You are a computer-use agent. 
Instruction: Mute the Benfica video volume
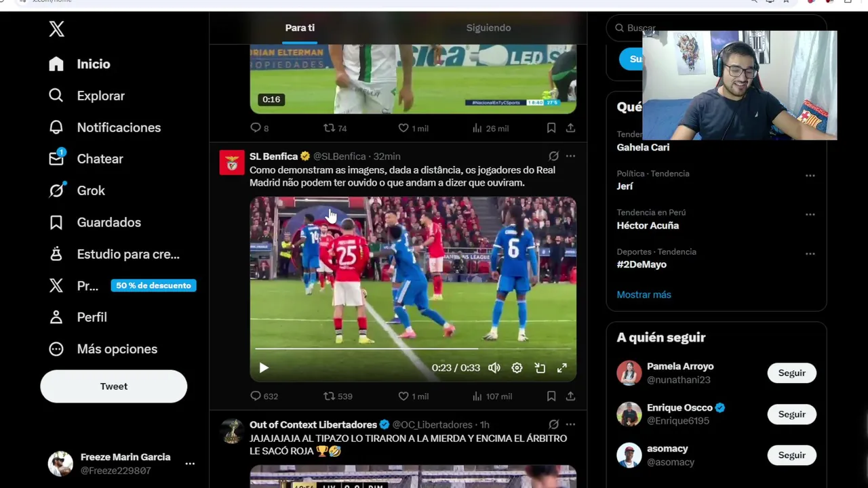[x=494, y=367]
